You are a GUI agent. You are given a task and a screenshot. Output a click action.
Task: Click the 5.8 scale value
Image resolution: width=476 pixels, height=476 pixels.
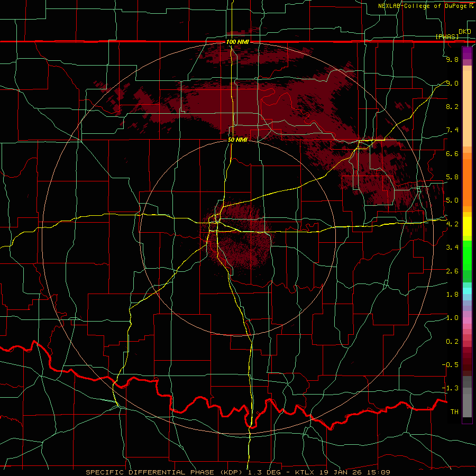point(452,177)
